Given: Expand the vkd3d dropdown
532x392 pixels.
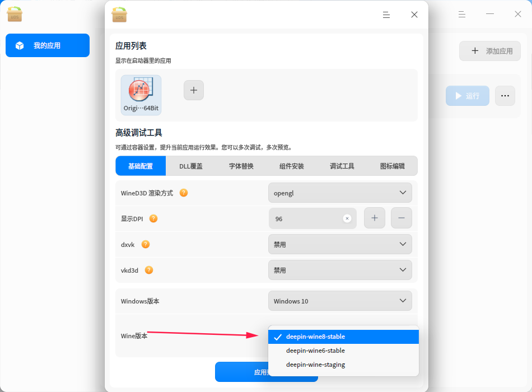Looking at the screenshot, I should [x=340, y=270].
